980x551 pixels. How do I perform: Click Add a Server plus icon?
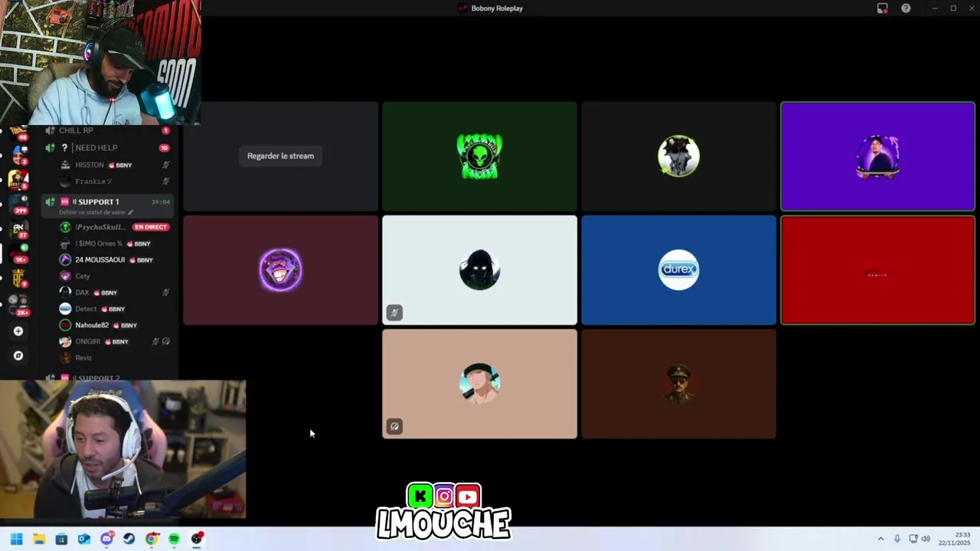pos(18,331)
